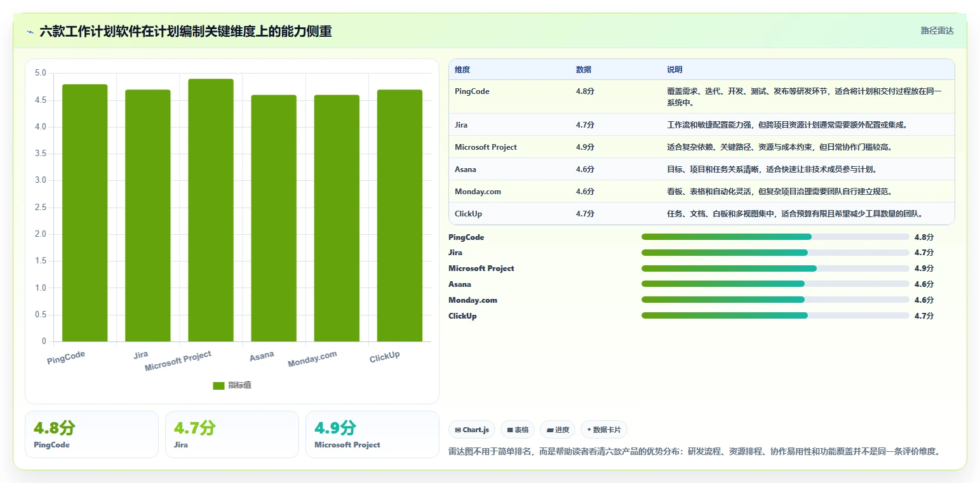Click the 4.9分 score in the Microsoft Project table row
This screenshot has width=980, height=483.
coord(585,147)
